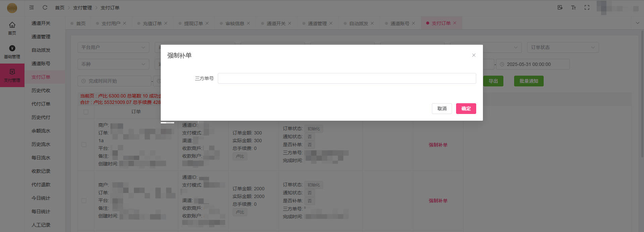Focus the 三方单号 input field
Image resolution: width=644 pixels, height=232 pixels.
click(347, 78)
